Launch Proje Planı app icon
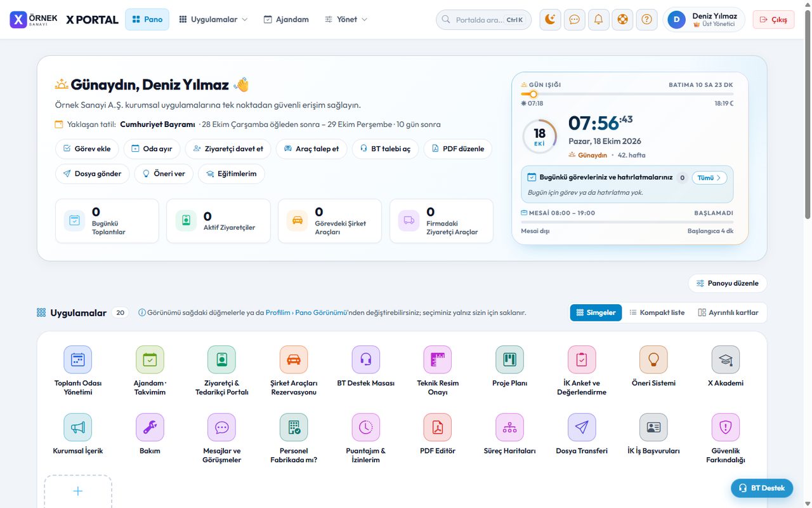This screenshot has height=508, width=812. tap(509, 359)
